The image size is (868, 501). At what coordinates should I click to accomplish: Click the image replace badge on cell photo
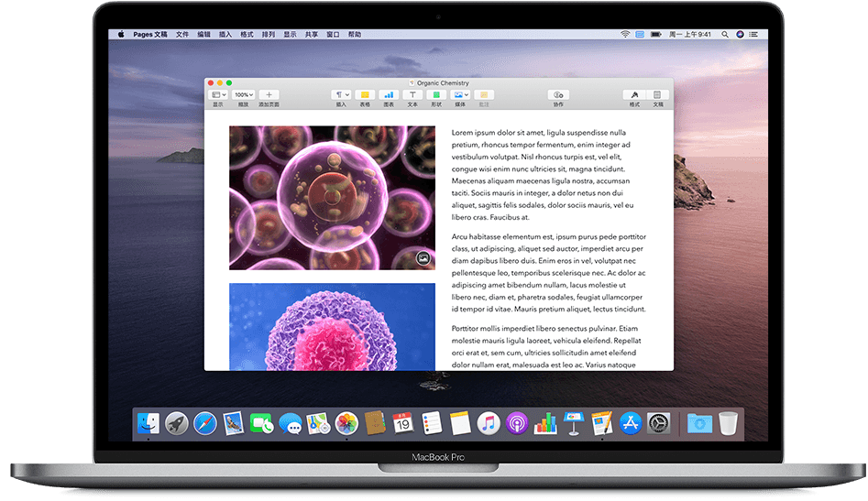coord(423,257)
